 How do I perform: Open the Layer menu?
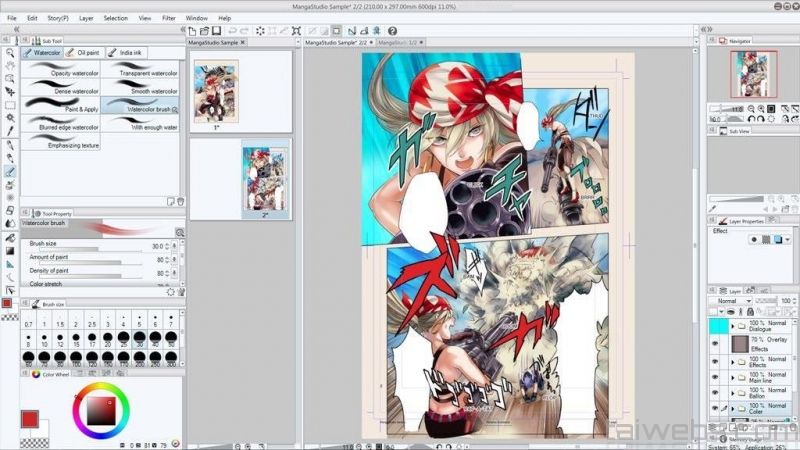86,18
